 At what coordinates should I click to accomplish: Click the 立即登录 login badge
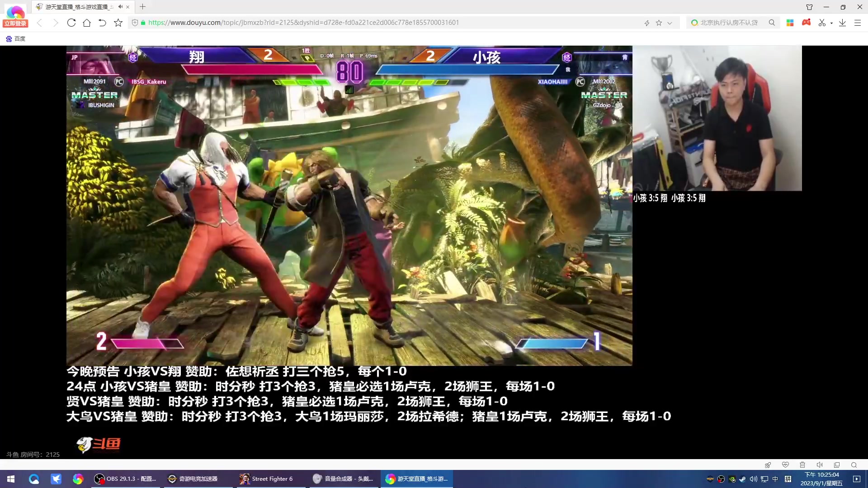(16, 23)
